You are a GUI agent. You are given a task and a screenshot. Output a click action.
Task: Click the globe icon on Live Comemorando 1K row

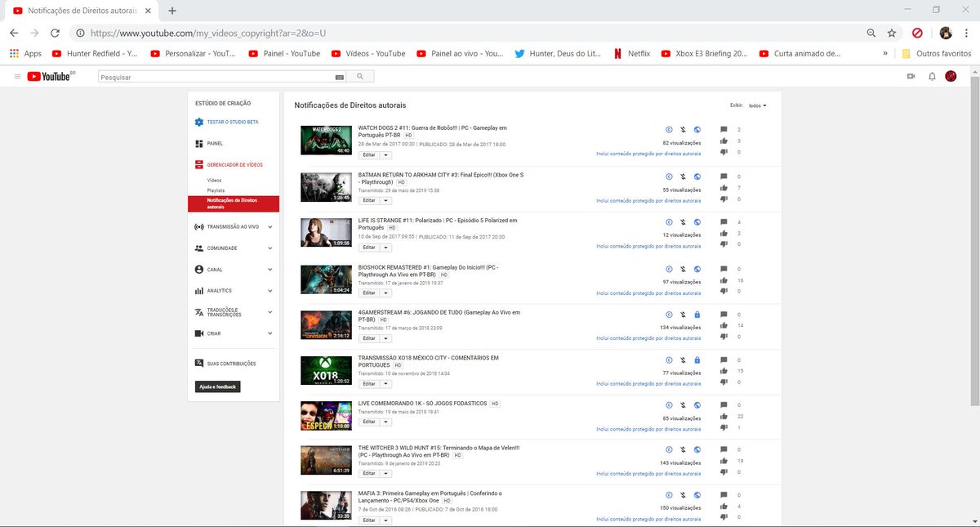697,405
